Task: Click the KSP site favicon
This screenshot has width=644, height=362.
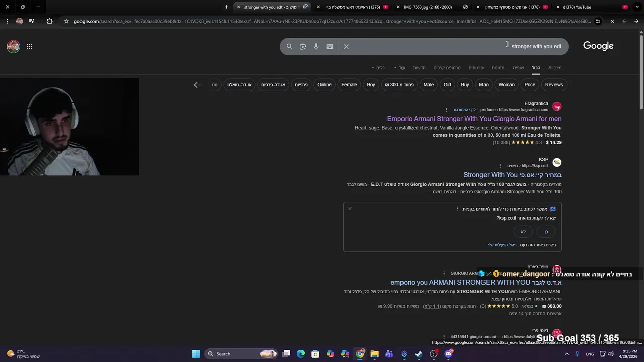Action: (557, 162)
